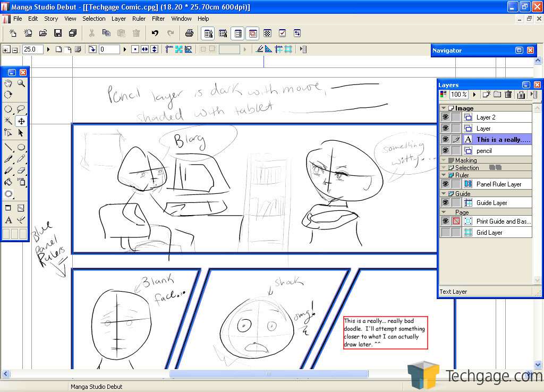The height and width of the screenshot is (392, 544).
Task: Open the Filter menu
Action: click(x=158, y=19)
